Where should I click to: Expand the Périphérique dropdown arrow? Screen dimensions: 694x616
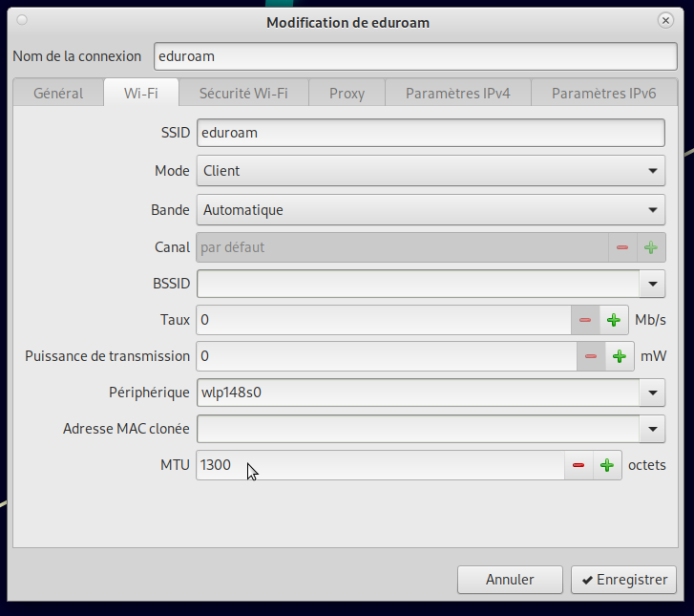point(653,393)
